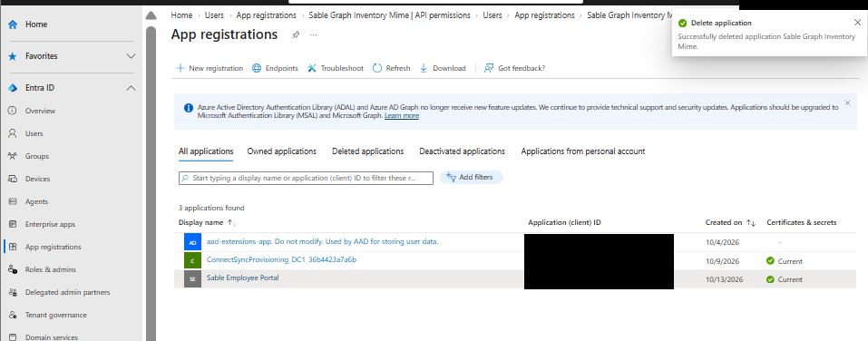
Task: Click the Favorites star icon
Action: (x=13, y=56)
